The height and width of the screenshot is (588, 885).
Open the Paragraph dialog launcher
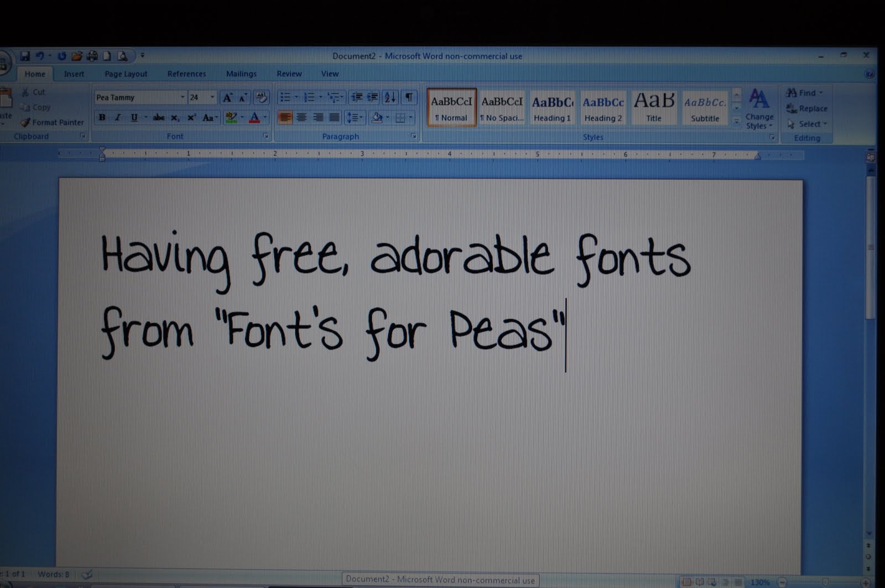click(x=413, y=136)
